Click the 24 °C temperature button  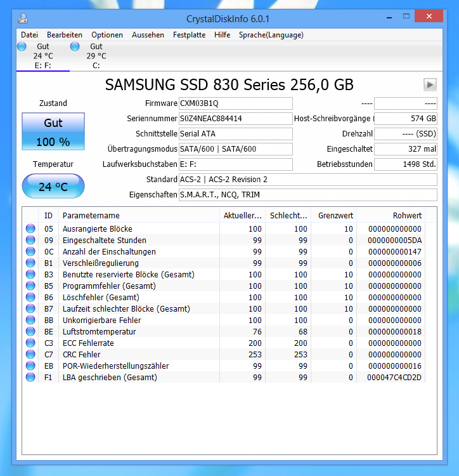53,186
